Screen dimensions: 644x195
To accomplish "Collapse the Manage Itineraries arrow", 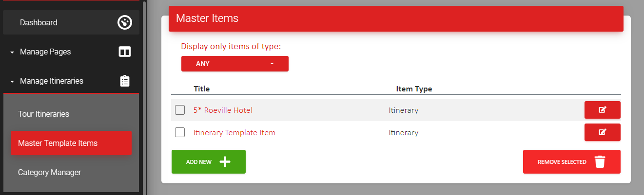I will click(x=12, y=81).
